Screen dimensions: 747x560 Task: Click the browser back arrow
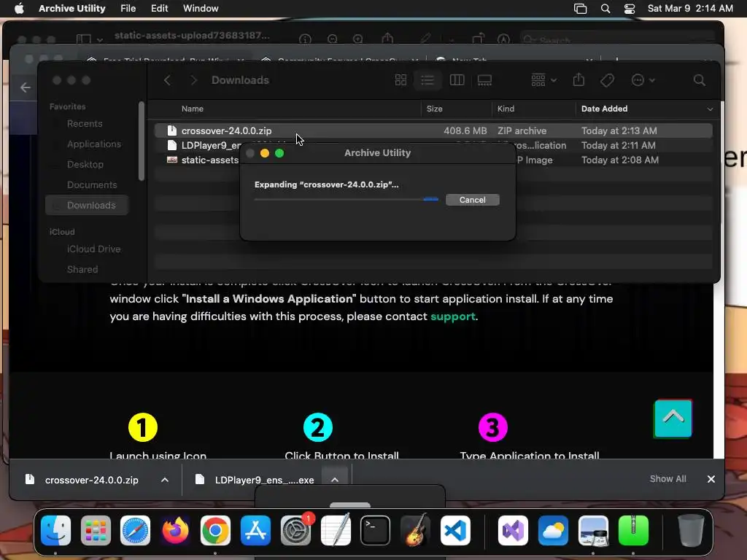(26, 87)
